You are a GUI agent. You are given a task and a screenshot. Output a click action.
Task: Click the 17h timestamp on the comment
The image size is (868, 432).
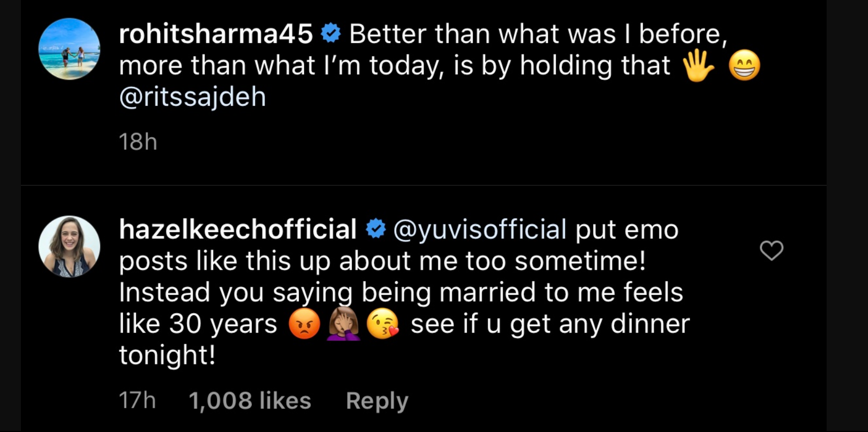pyautogui.click(x=137, y=401)
